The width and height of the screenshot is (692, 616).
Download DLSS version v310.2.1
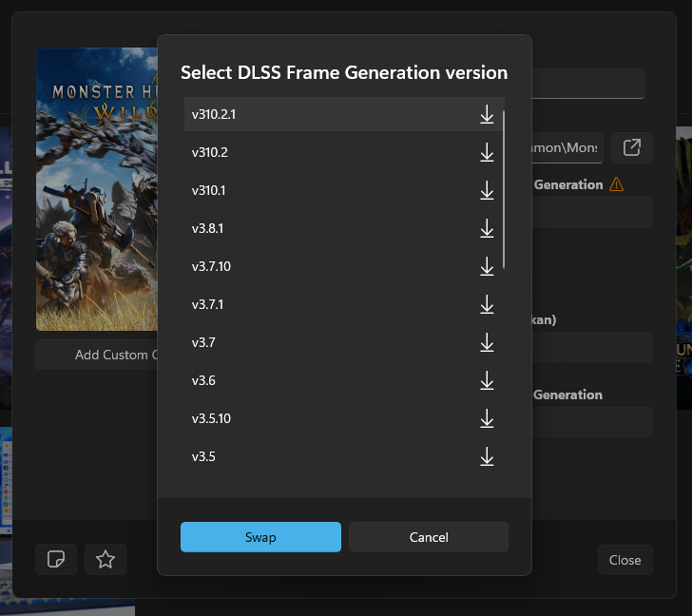[x=487, y=115]
